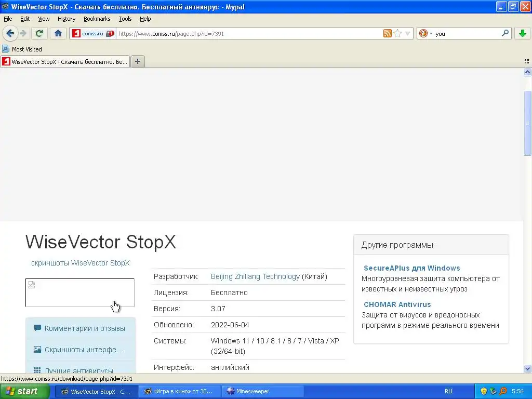
Task: Open the Most Visited bookmarks folder
Action: tap(22, 49)
